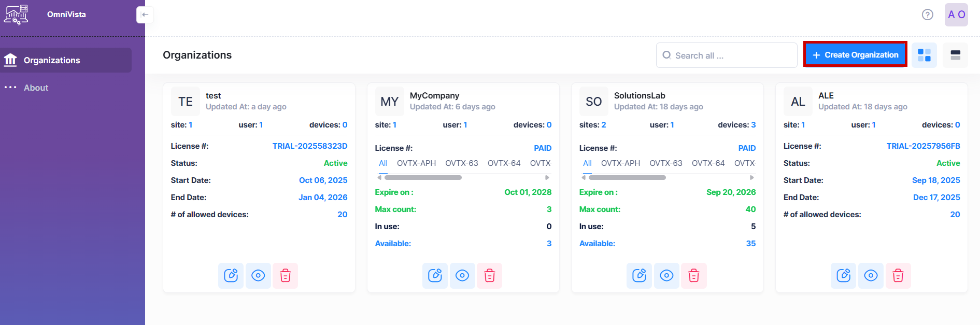Select the All license tab in SolutionsLab

[x=587, y=163]
